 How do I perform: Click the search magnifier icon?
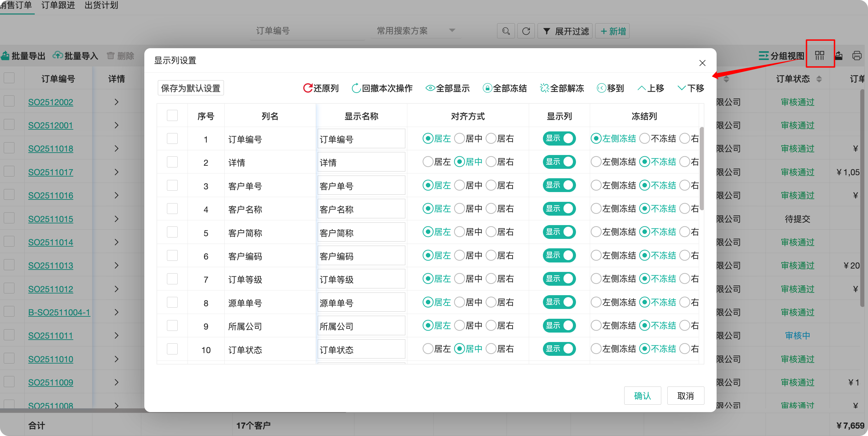(505, 31)
